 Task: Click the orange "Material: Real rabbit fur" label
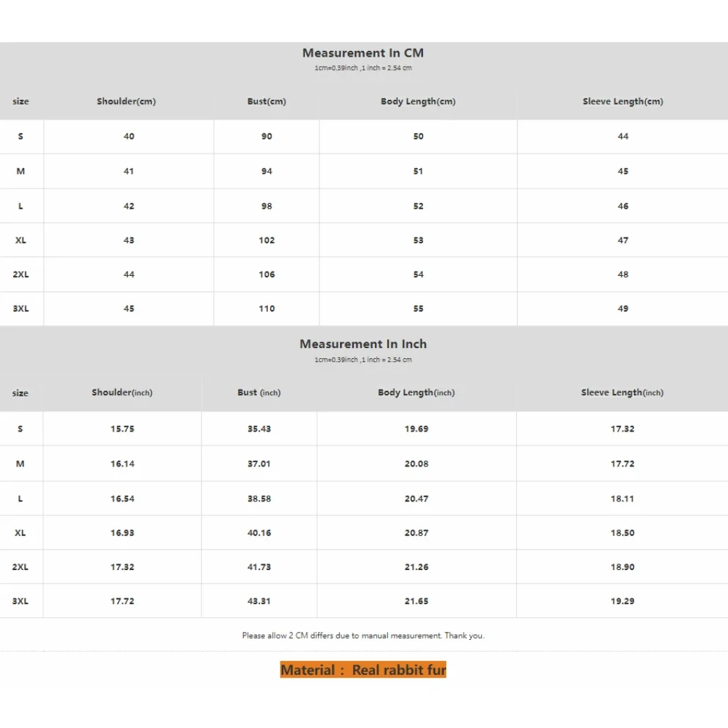[x=363, y=670]
